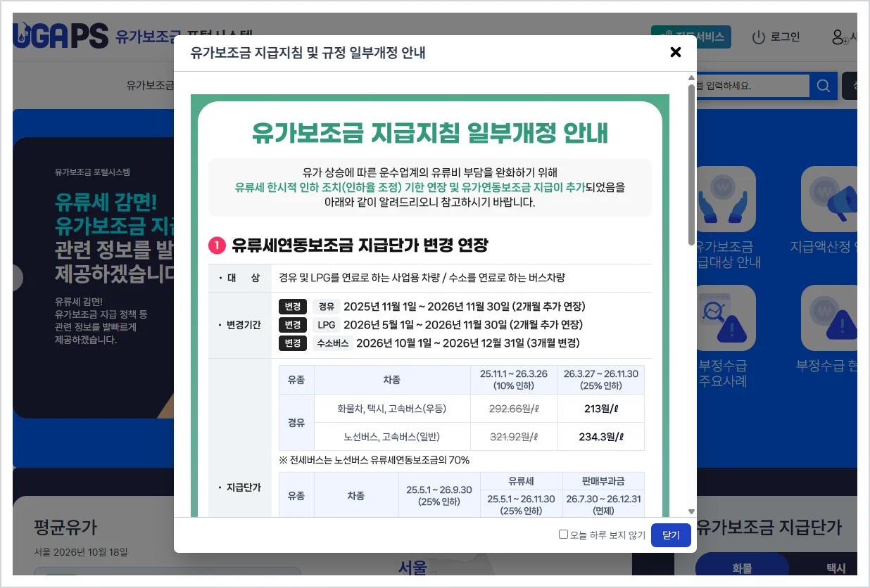Click the 판매부과금 column header
The height and width of the screenshot is (588, 870).
[603, 481]
